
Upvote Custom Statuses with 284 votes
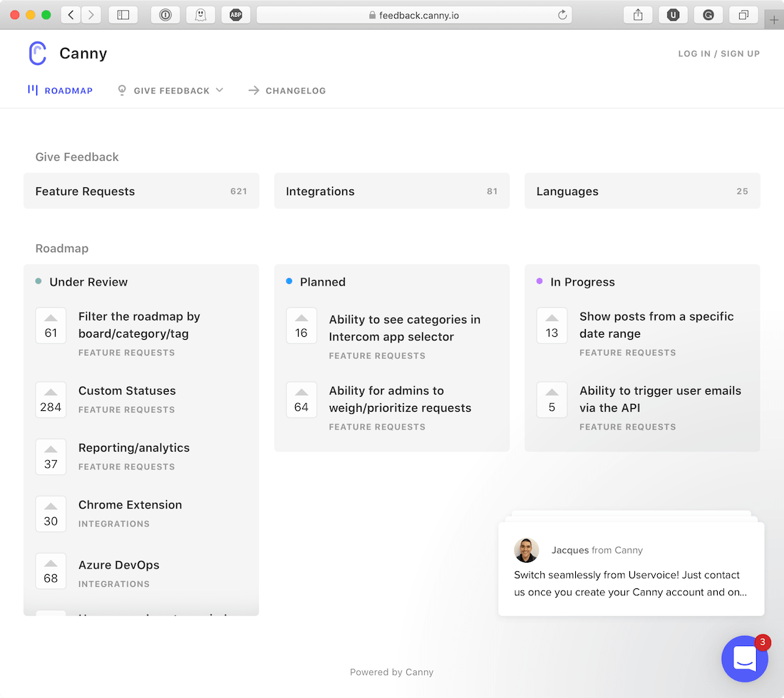pos(51,400)
